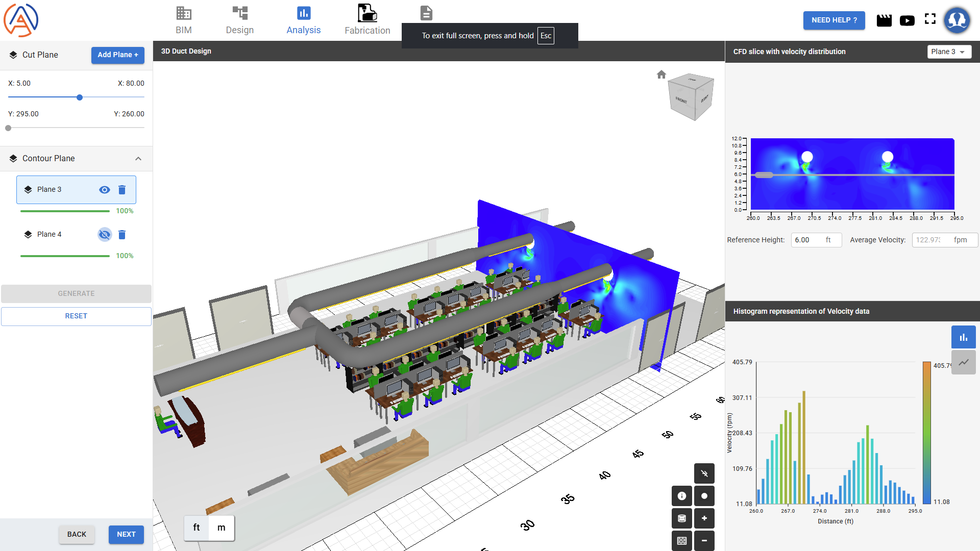Switch units to meters
This screenshot has width=980, height=551.
[222, 528]
